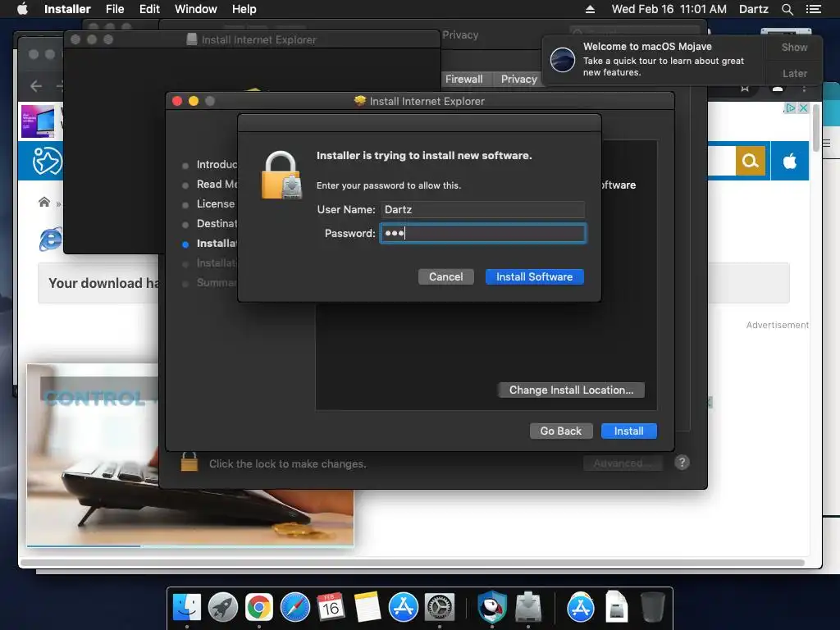Image resolution: width=840 pixels, height=630 pixels.
Task: Open Calendar icon showing 16
Action: coord(331,607)
